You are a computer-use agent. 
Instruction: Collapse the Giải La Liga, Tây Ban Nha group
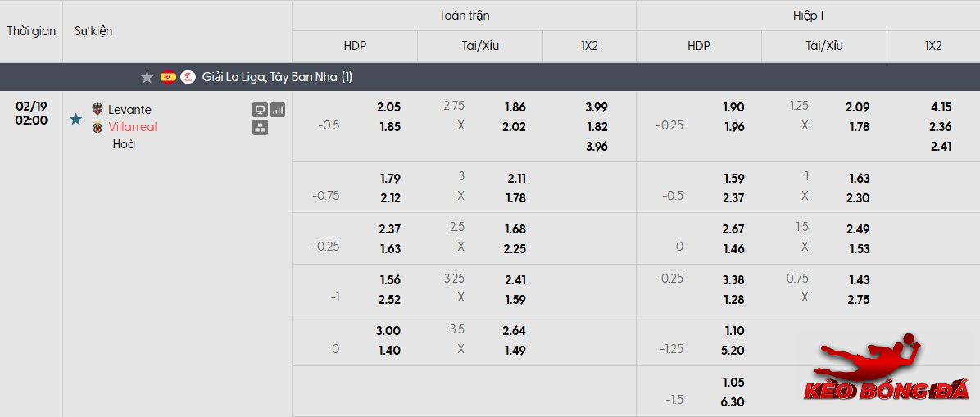[x=277, y=77]
